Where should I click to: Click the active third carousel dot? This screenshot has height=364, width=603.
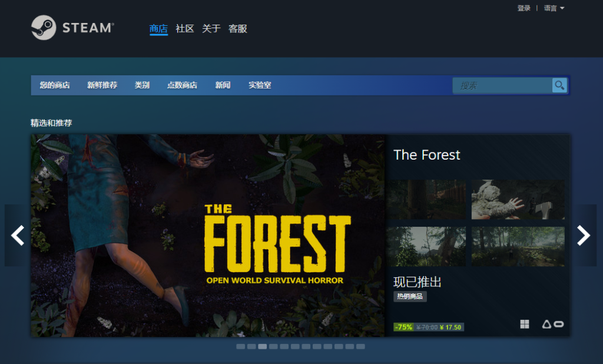262,347
